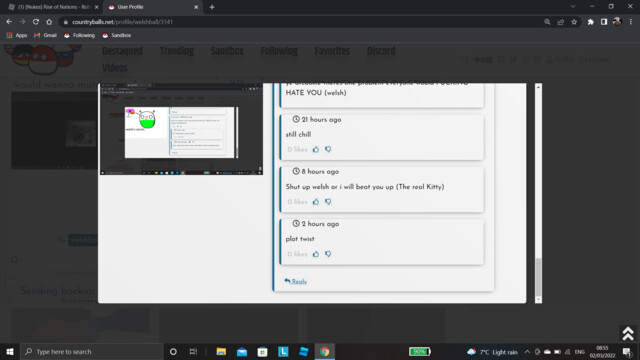
Task: Open the Following bookmark
Action: [x=79, y=36]
